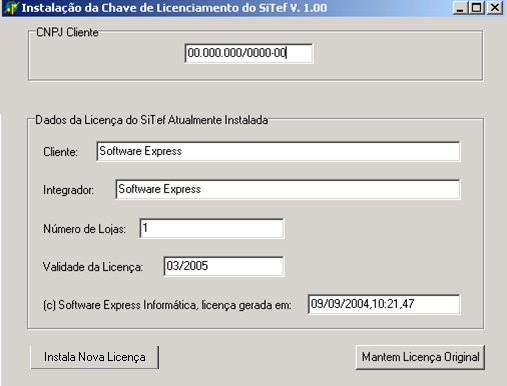Maximize the SiTef installation window

(477, 8)
